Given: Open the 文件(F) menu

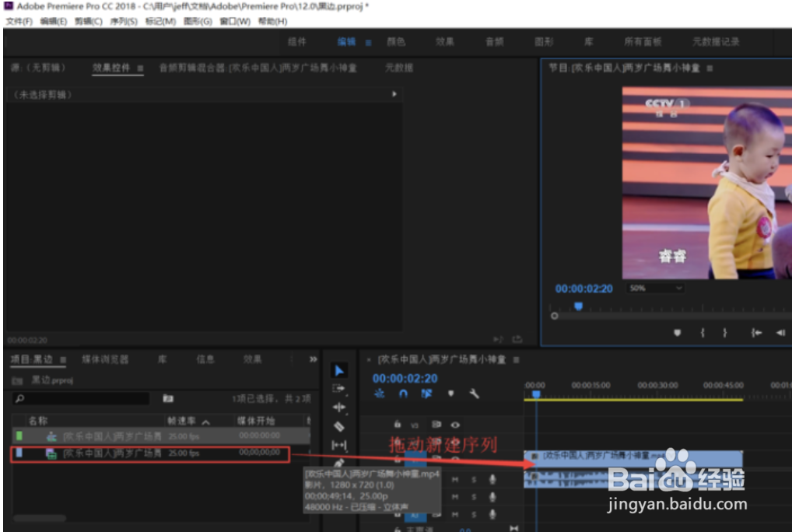Looking at the screenshot, I should [x=19, y=21].
